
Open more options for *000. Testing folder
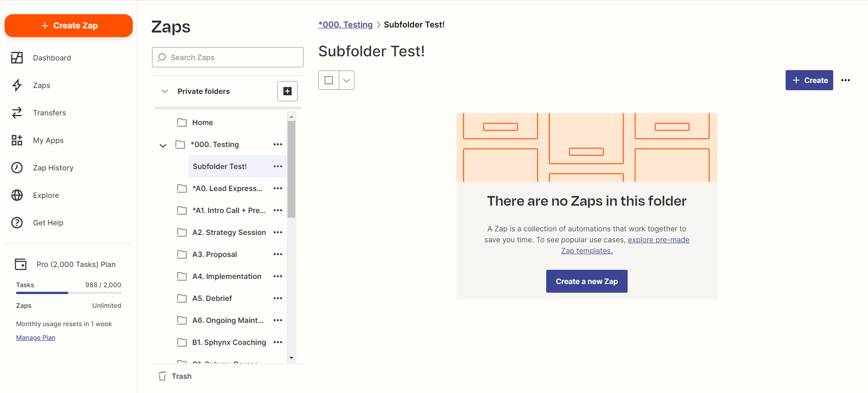click(x=278, y=144)
